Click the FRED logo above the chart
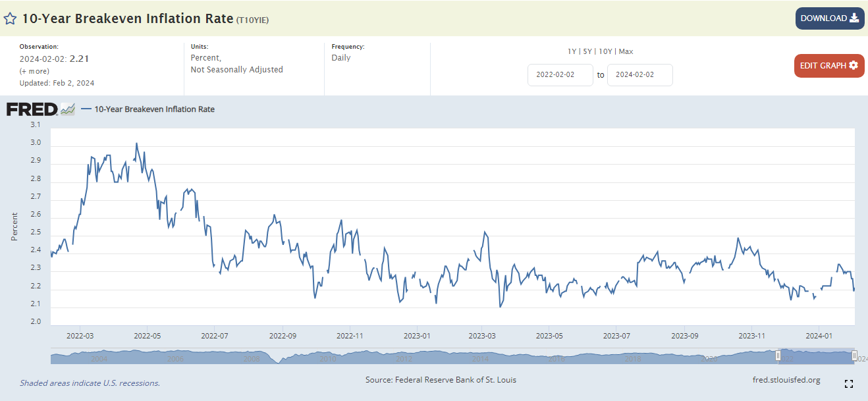 tap(32, 109)
